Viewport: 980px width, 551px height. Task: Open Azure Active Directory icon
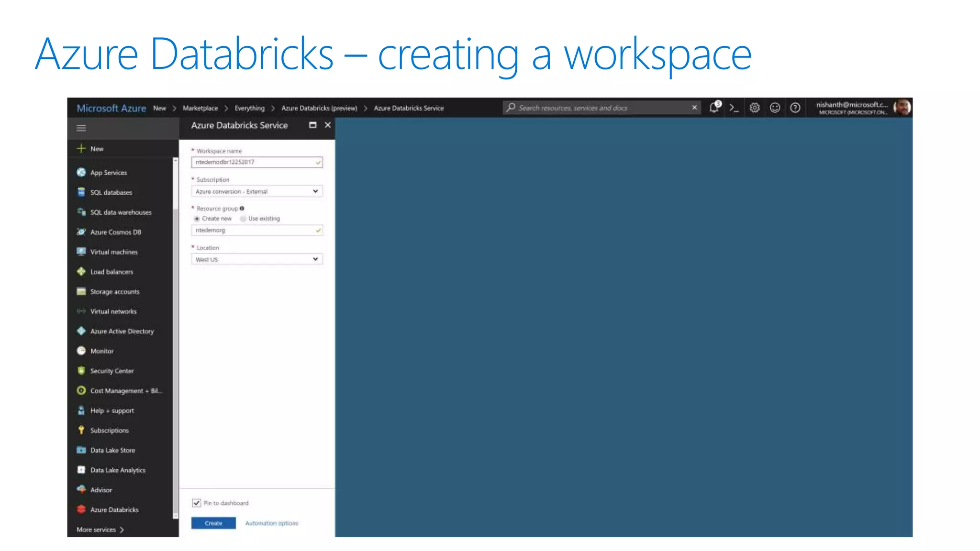(81, 331)
